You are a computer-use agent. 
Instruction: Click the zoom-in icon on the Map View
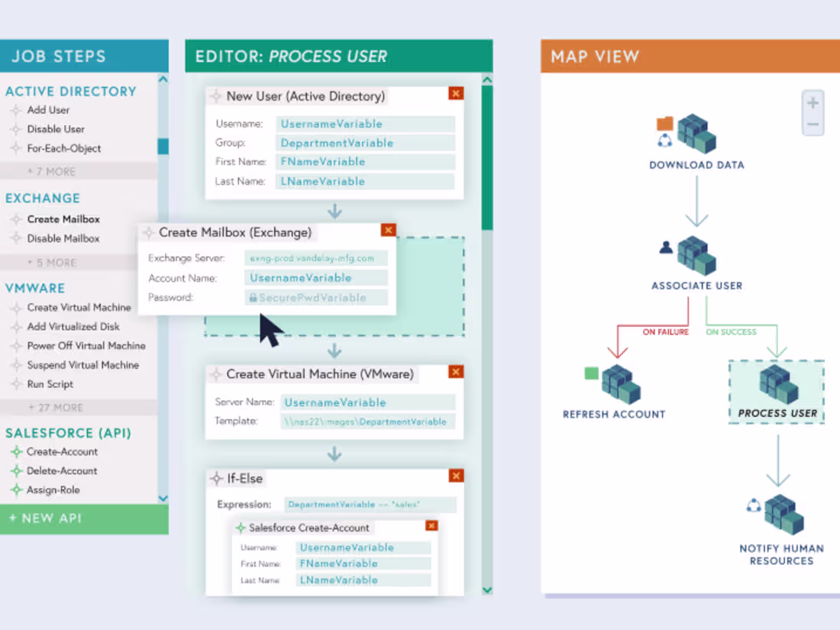[x=812, y=101]
